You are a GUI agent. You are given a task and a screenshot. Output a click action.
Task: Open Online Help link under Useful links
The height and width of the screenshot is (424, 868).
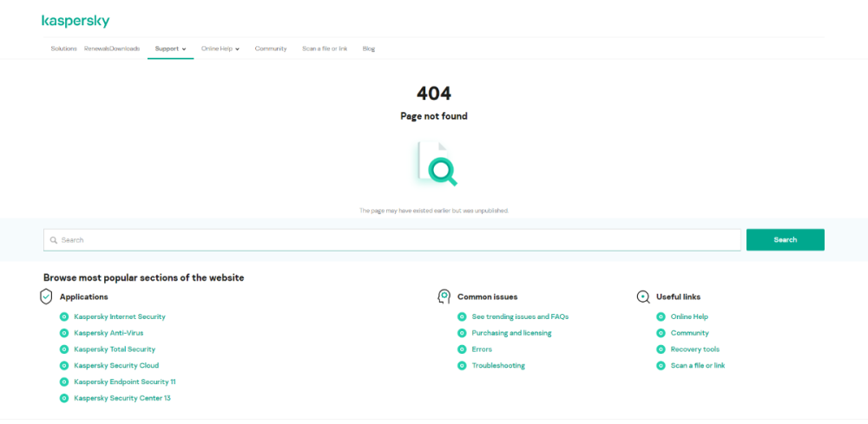point(689,316)
